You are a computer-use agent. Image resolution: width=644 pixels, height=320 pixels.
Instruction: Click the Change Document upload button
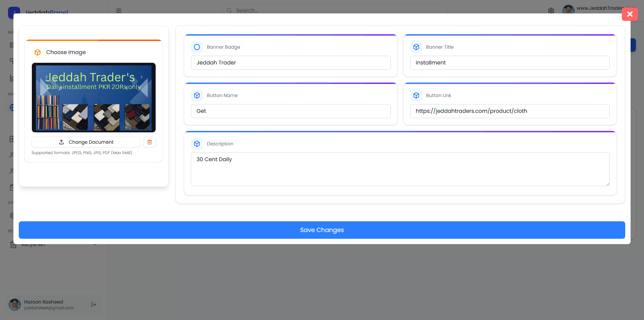[86, 142]
